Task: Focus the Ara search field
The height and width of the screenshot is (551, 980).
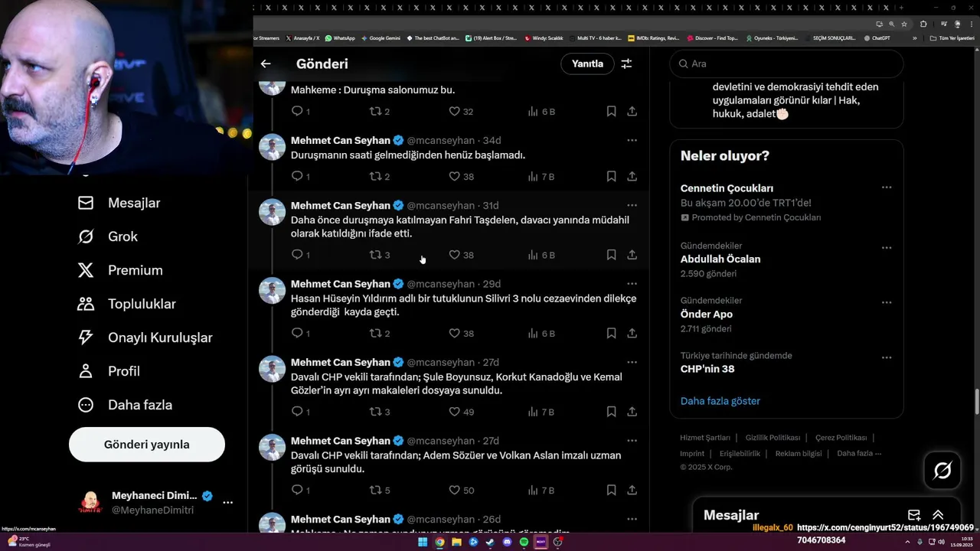Action: point(786,64)
